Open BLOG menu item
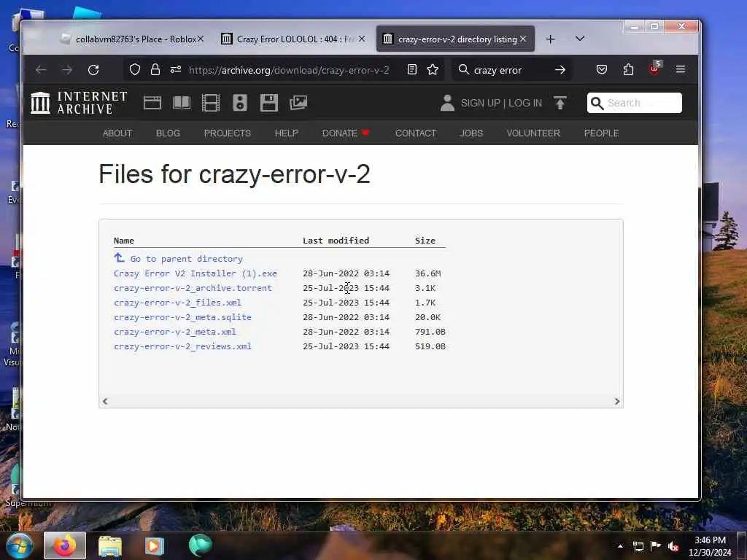The image size is (747, 560). [169, 133]
